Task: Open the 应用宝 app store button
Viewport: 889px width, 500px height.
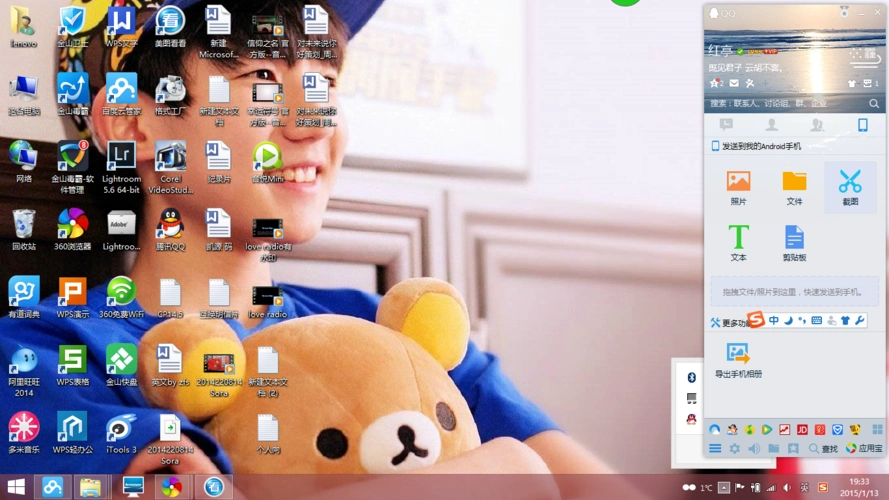Action: click(863, 449)
